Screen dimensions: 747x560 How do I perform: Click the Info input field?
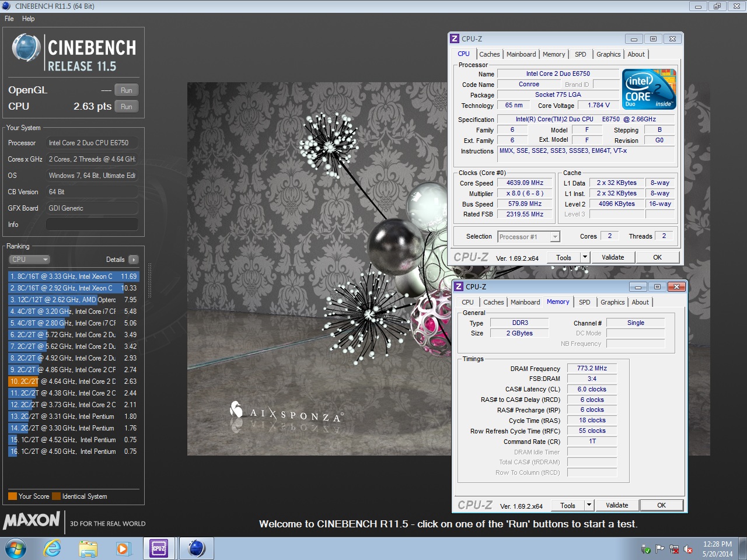pyautogui.click(x=92, y=225)
